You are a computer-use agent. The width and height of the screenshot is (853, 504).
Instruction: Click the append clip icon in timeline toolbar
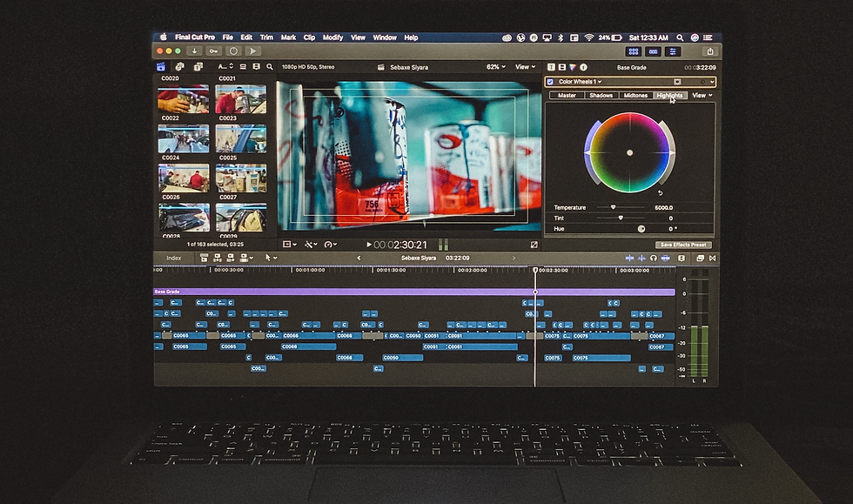(x=230, y=258)
